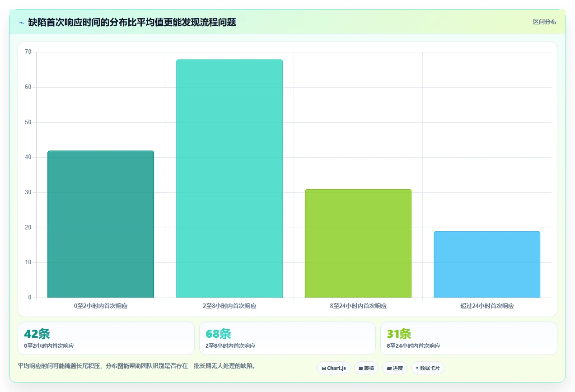Select the Chart.js tag chip
This screenshot has width=575, height=392.
[334, 368]
